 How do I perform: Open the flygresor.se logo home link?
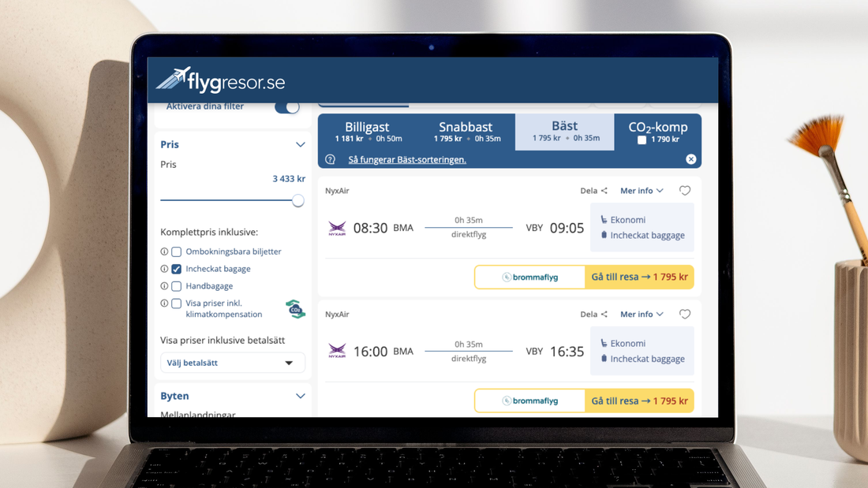pyautogui.click(x=220, y=80)
